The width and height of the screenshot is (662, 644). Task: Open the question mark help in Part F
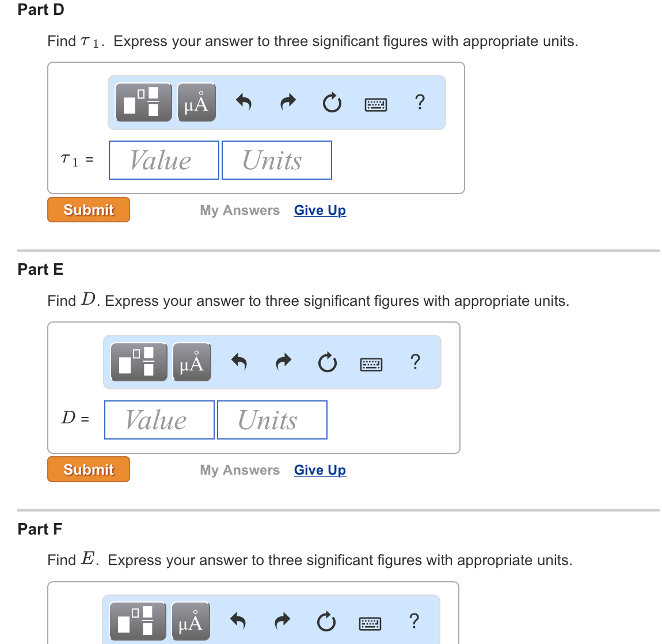click(x=414, y=620)
